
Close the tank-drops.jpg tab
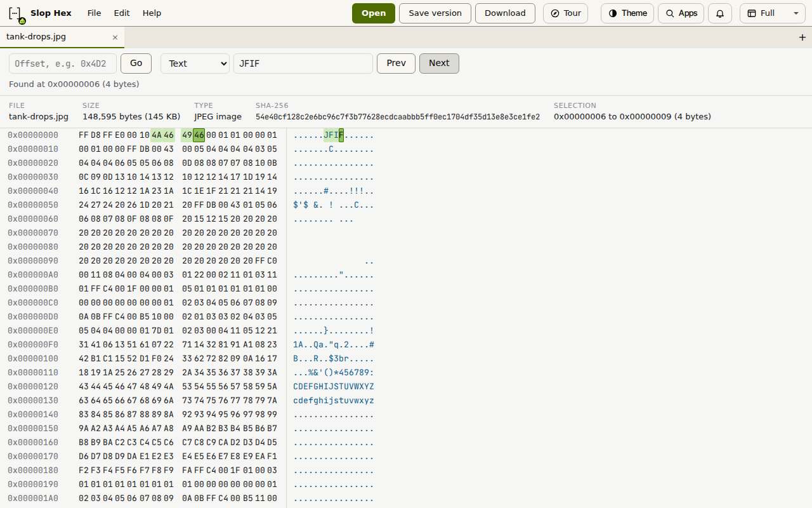pos(115,37)
